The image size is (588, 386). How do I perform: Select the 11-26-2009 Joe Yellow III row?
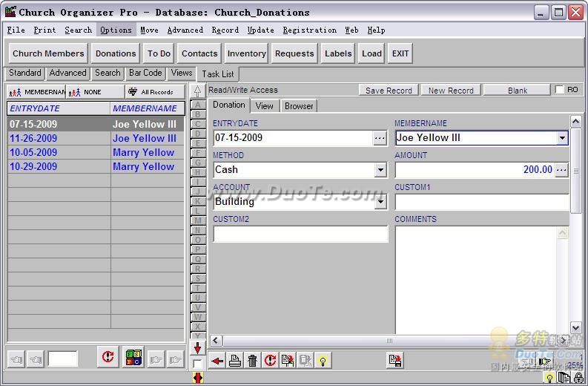[x=96, y=138]
